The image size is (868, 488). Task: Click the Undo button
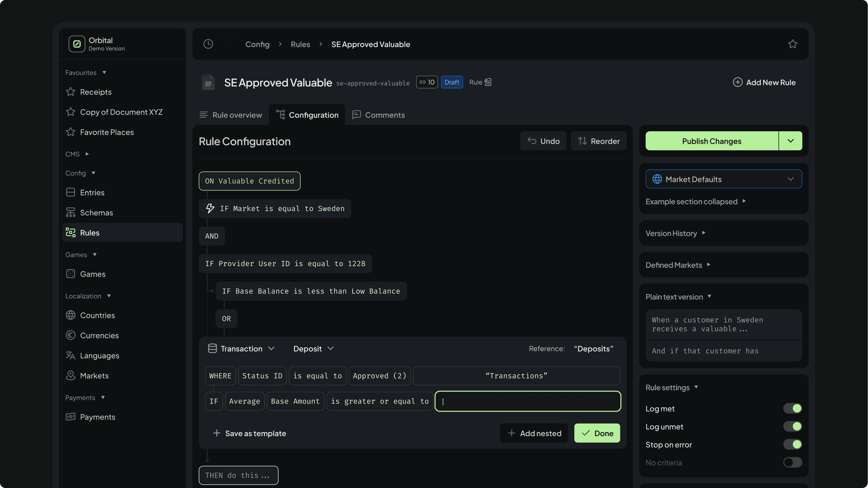coord(543,141)
